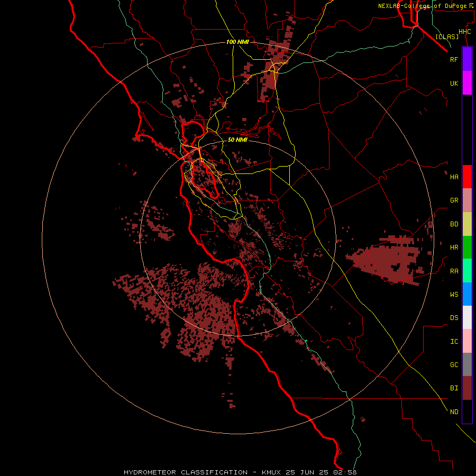Click the UK legend label
Image resolution: width=476 pixels, height=476 pixels.
click(x=454, y=83)
